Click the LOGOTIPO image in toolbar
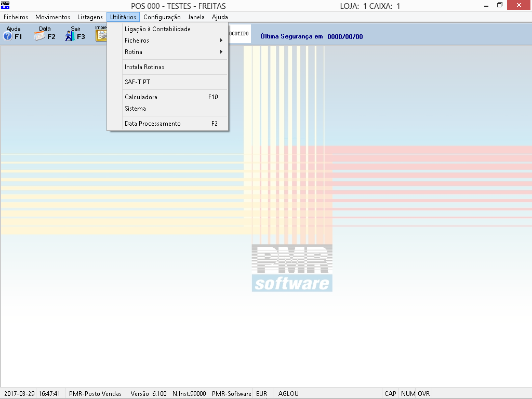Screen dimensions: 532x399 click(239, 34)
